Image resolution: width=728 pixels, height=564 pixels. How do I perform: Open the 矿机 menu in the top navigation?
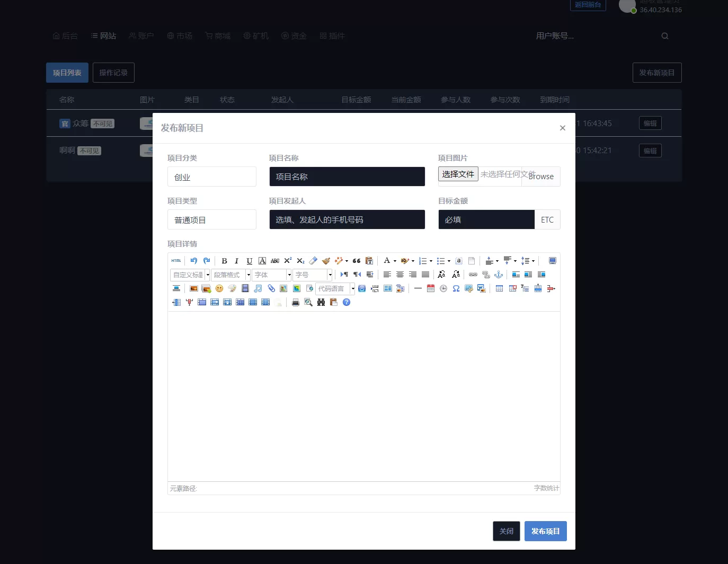click(256, 36)
